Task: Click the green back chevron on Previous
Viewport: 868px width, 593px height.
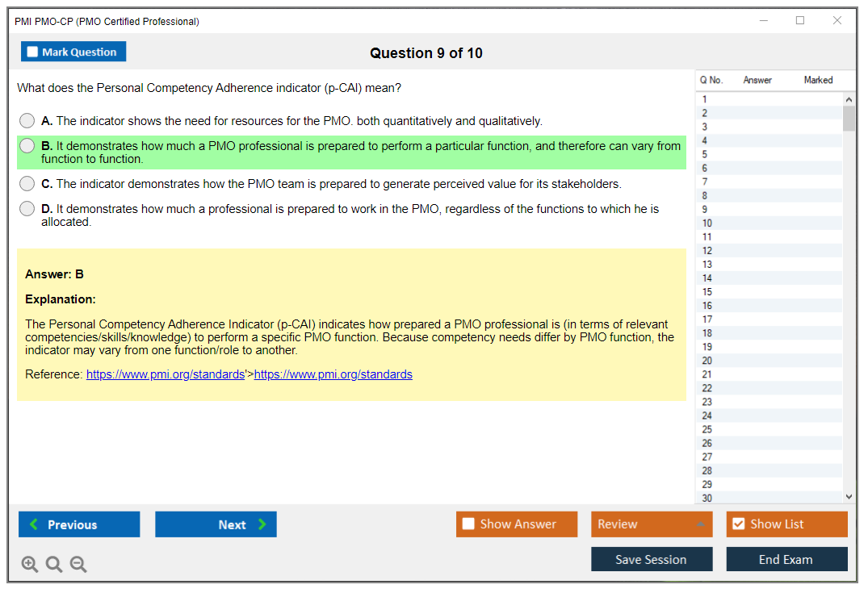Action: [x=32, y=524]
